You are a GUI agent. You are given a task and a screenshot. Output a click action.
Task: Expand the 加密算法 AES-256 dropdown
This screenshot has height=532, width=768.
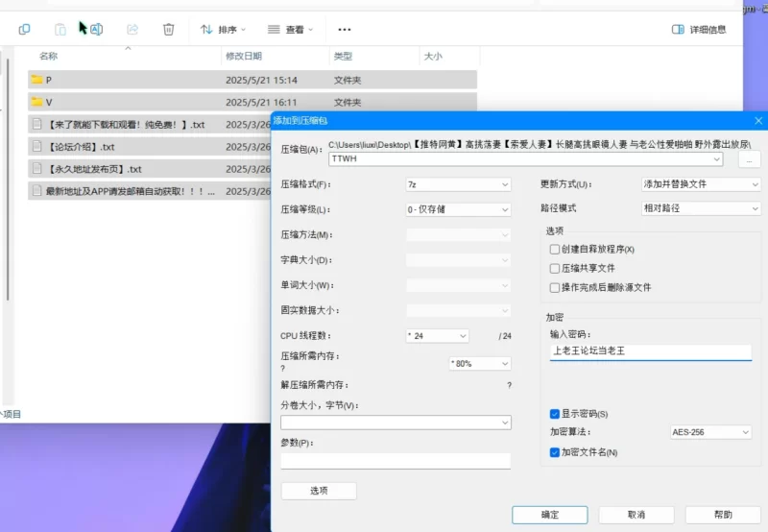coord(709,432)
